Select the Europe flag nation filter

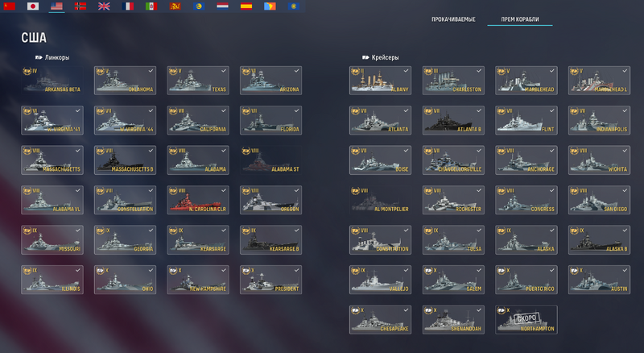click(199, 6)
